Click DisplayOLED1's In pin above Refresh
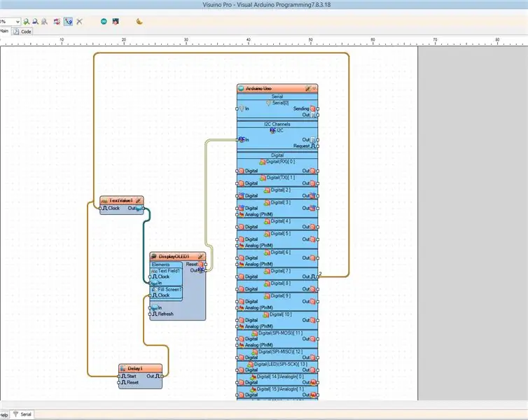The height and width of the screenshot is (420, 528). click(x=150, y=307)
